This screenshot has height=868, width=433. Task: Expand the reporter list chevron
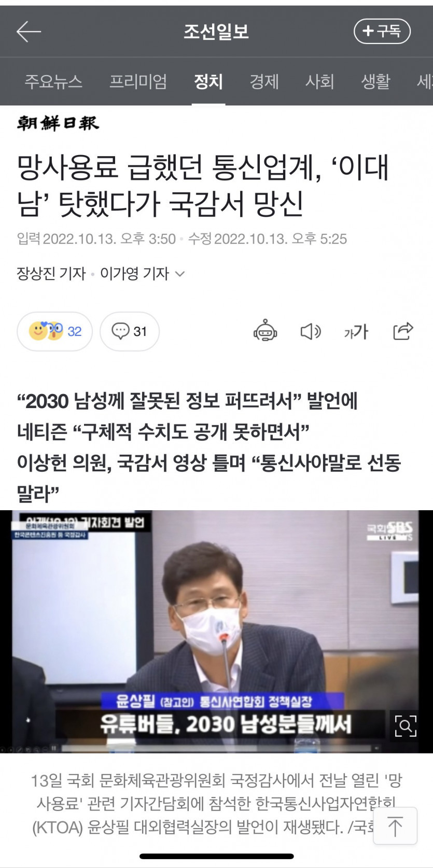coord(180,273)
